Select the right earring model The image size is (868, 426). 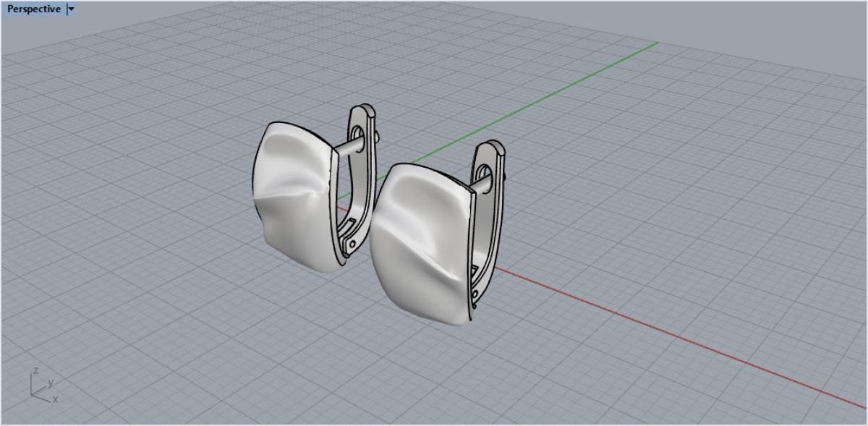pyautogui.click(x=438, y=233)
